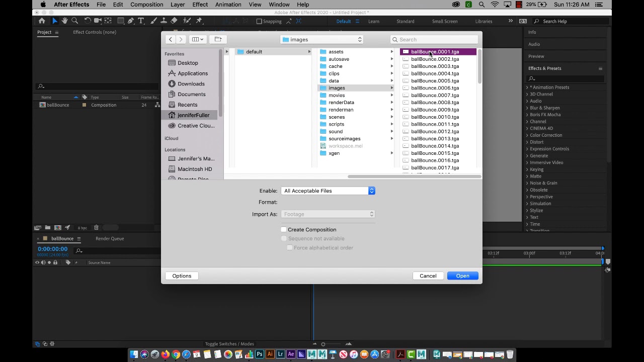Expand the Color Correction effects category
The height and width of the screenshot is (362, 644).
(x=527, y=135)
